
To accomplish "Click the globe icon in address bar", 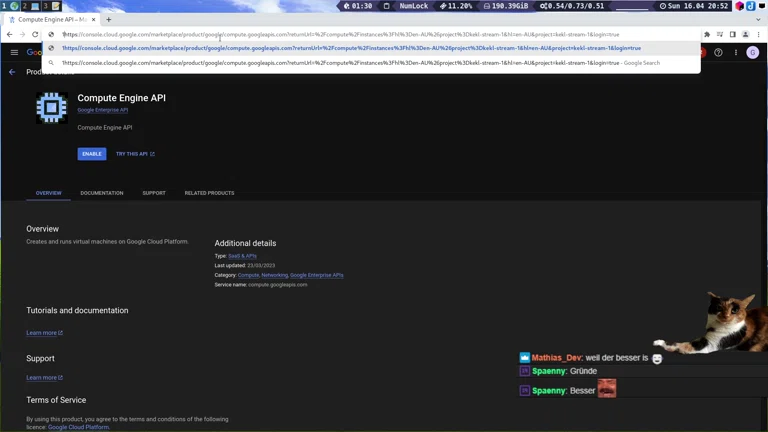I will pyautogui.click(x=51, y=34).
